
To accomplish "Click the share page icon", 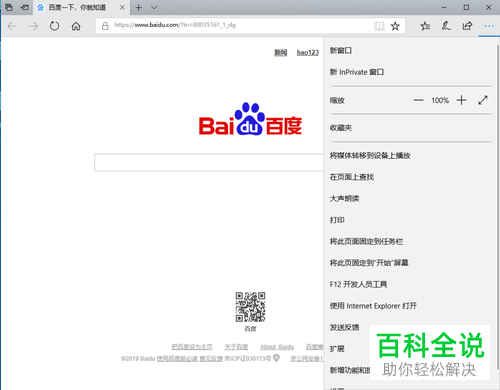I will [467, 26].
